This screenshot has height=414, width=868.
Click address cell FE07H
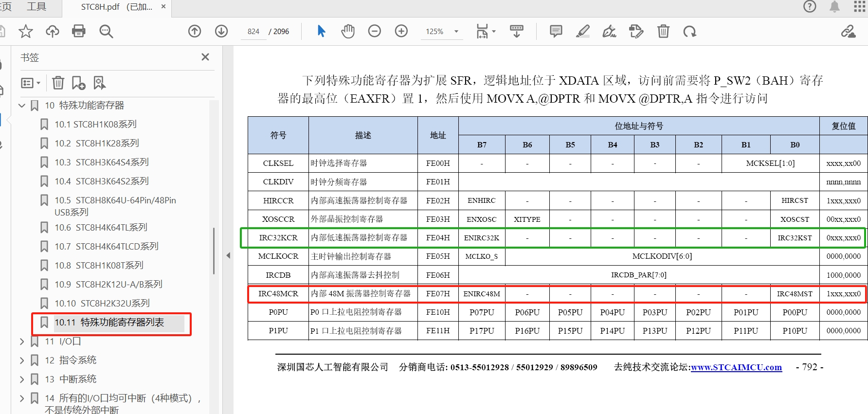pos(438,294)
